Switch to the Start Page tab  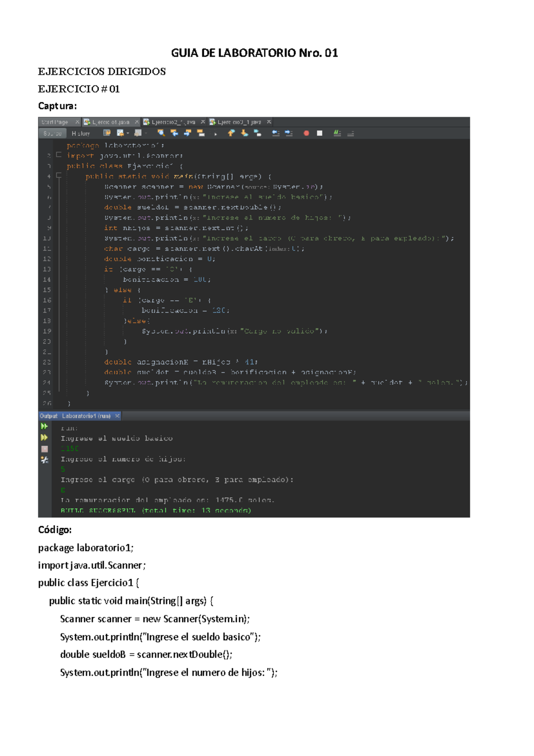click(55, 122)
